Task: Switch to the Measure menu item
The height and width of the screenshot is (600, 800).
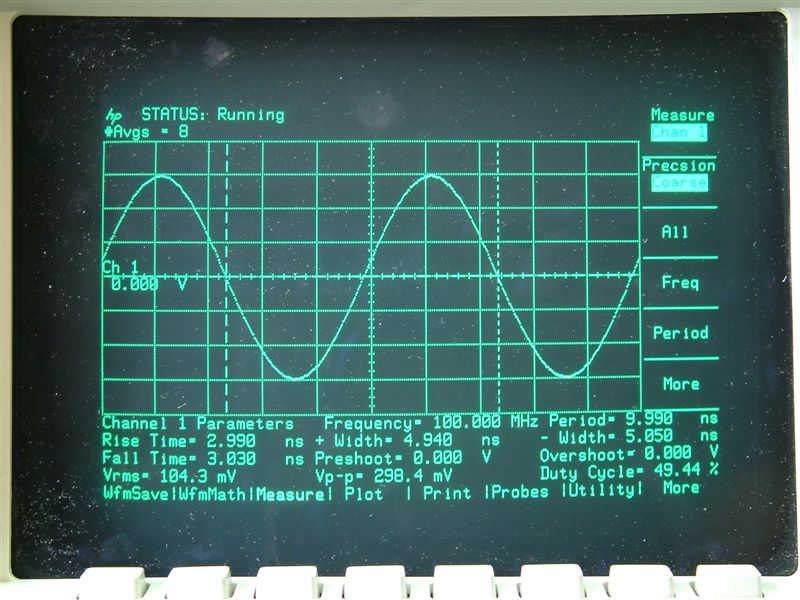Action: pyautogui.click(x=292, y=491)
